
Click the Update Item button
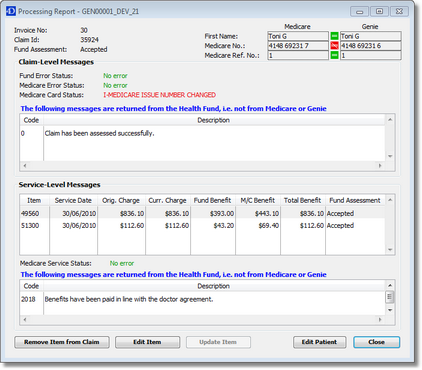pyautogui.click(x=218, y=342)
